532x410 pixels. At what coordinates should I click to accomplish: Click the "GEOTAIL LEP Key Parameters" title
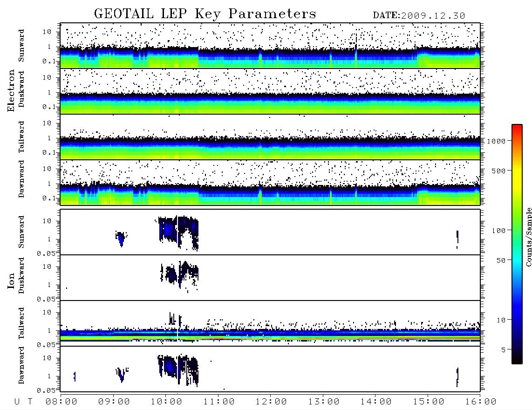pos(205,14)
